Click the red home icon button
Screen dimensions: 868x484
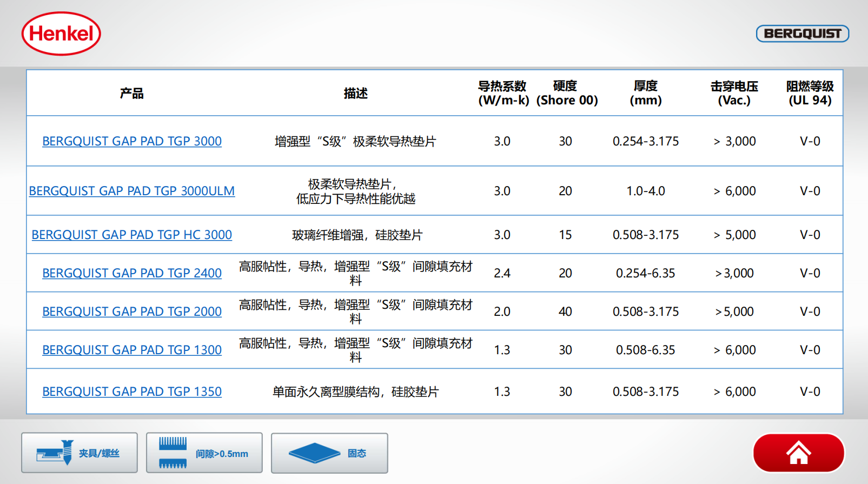[798, 453]
